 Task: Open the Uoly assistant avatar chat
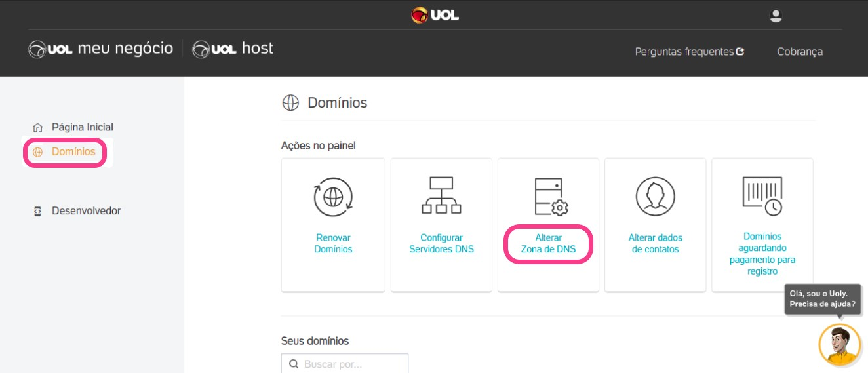tap(839, 344)
